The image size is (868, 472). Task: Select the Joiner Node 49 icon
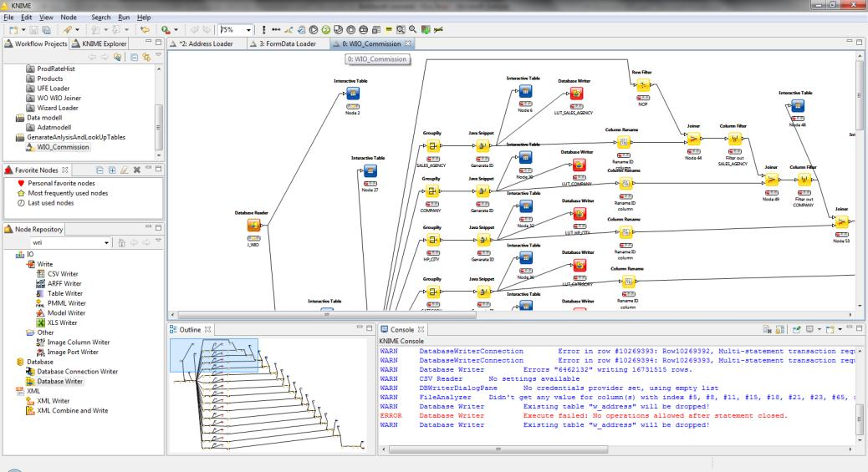point(771,180)
